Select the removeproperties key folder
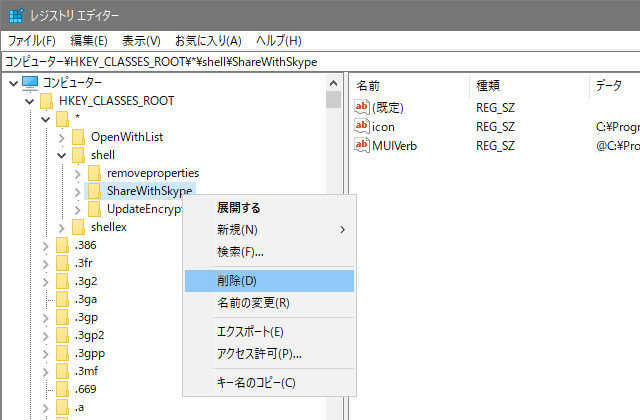Viewport: 640px width, 420px height. (145, 173)
